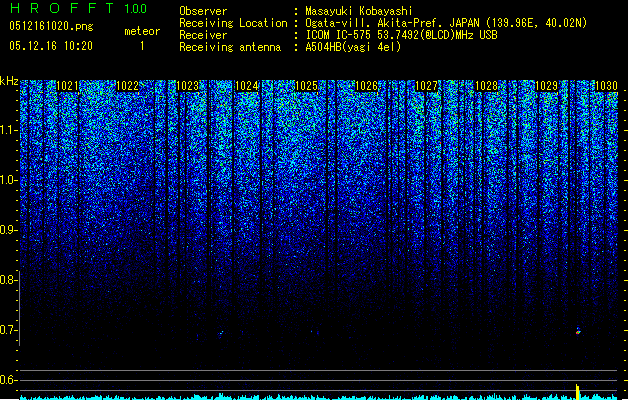The width and height of the screenshot is (629, 400).
Task: Select the file name 0512161020.png
Action: [51, 26]
